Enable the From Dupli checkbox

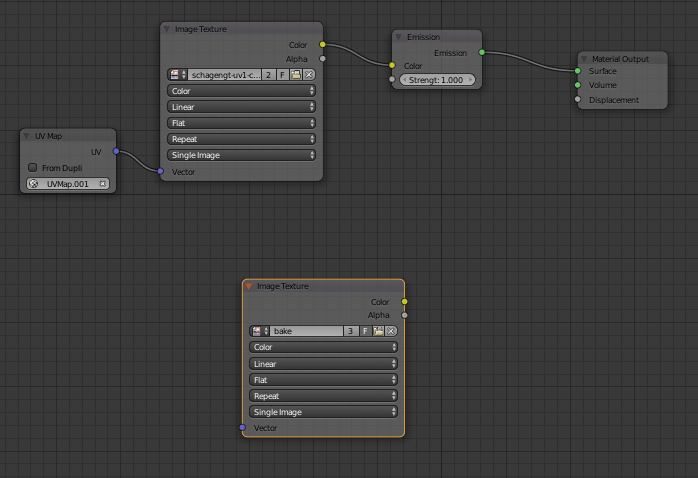(x=33, y=168)
